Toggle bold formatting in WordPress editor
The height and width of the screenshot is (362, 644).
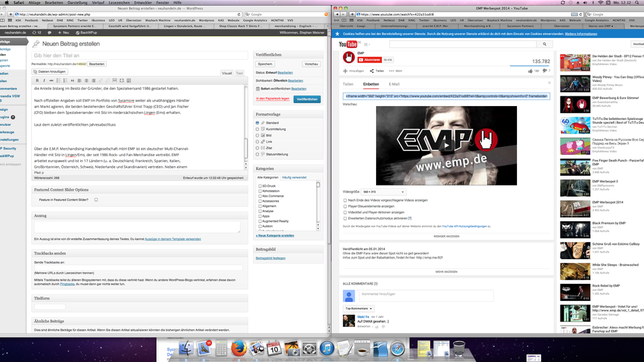tap(37, 81)
